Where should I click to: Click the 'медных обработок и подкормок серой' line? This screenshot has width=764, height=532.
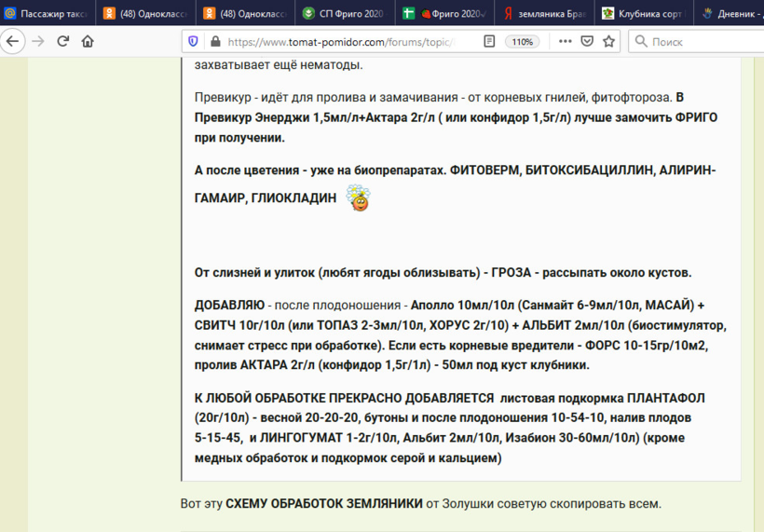point(348,458)
